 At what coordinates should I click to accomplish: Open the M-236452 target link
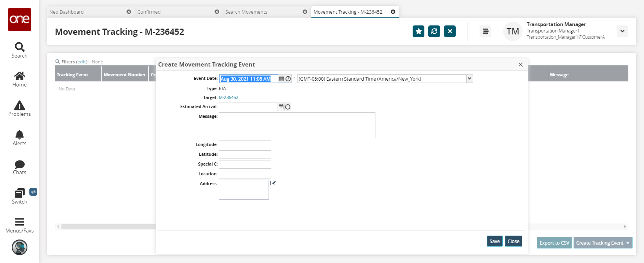click(229, 97)
